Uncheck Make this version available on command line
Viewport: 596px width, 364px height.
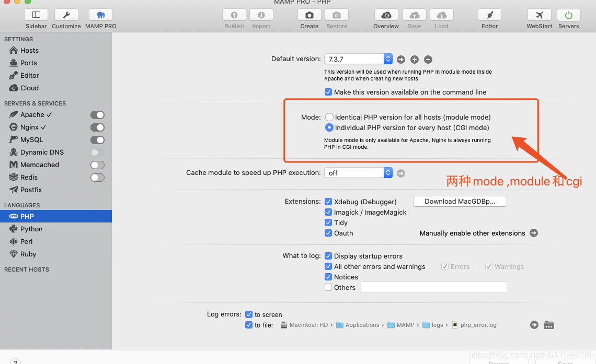coord(328,92)
